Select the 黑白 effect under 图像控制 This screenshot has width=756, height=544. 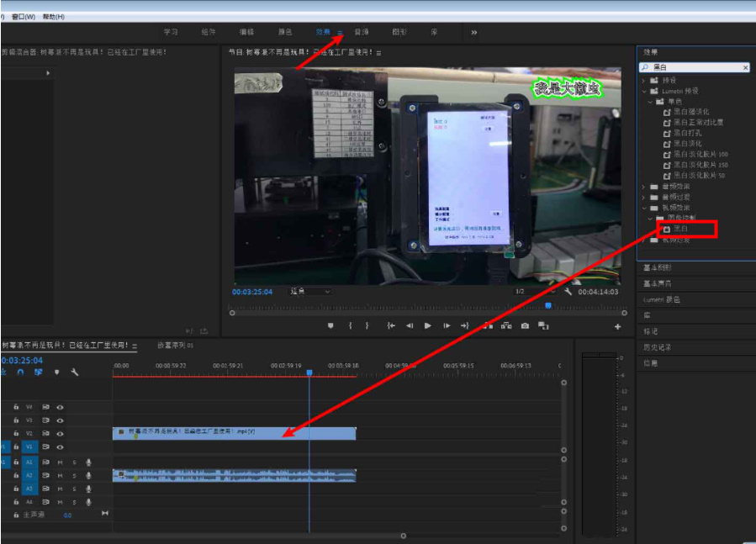tap(680, 229)
